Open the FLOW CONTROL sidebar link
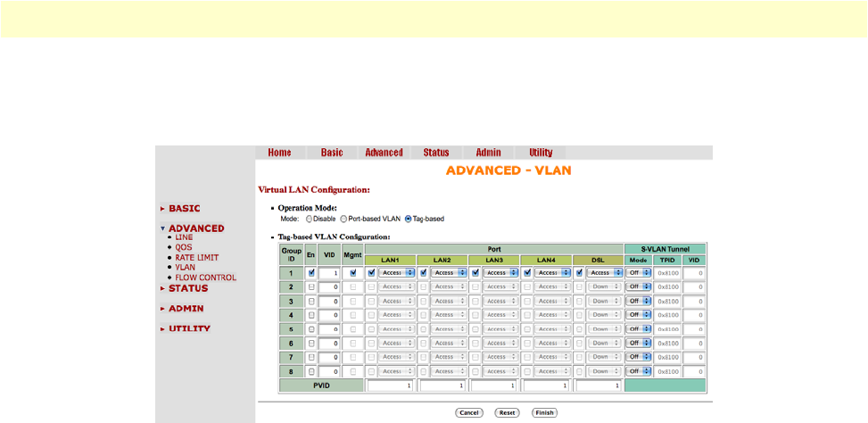This screenshot has width=868, height=423. (205, 278)
